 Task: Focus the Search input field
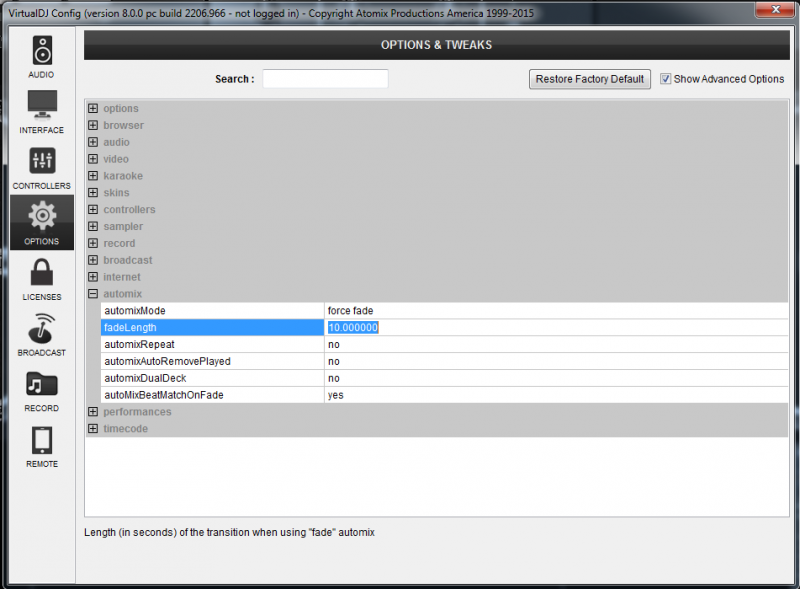pyautogui.click(x=326, y=79)
